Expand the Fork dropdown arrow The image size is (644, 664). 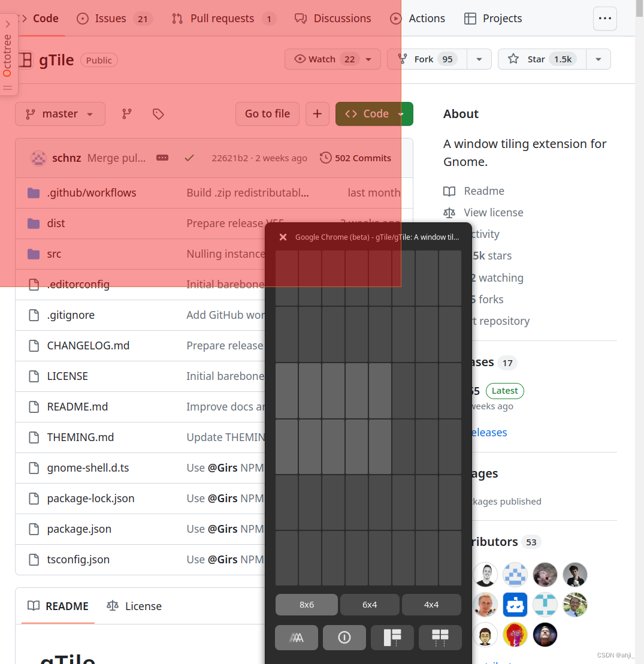479,59
